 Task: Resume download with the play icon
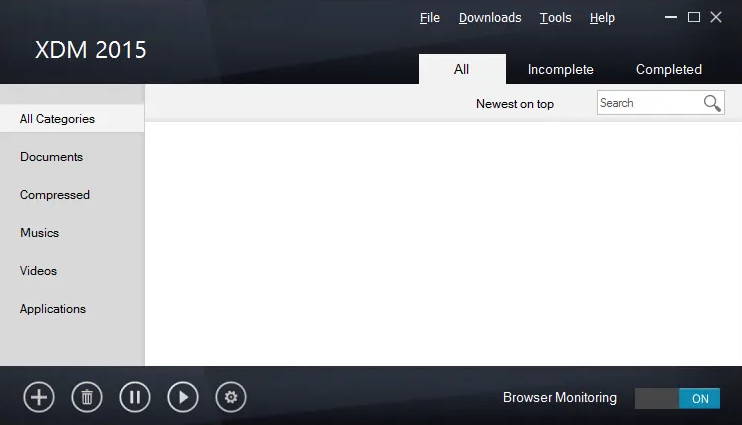click(183, 397)
